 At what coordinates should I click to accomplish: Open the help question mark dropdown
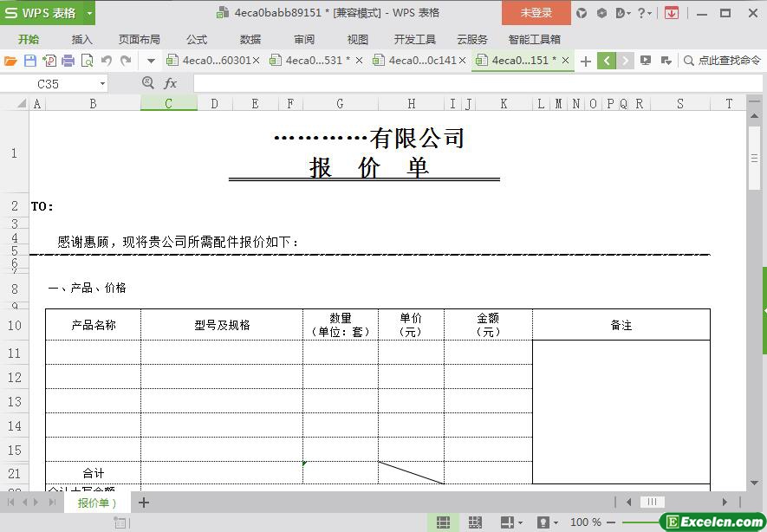pyautogui.click(x=644, y=13)
